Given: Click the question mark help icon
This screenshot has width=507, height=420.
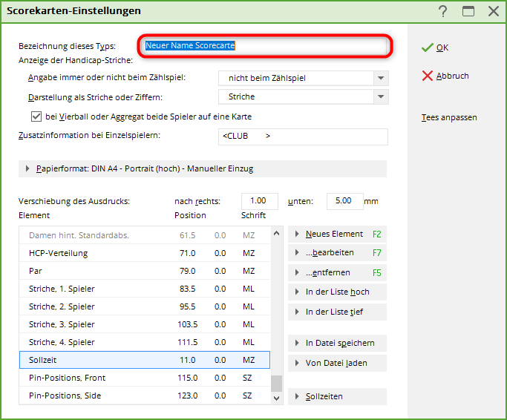Looking at the screenshot, I should (x=443, y=11).
